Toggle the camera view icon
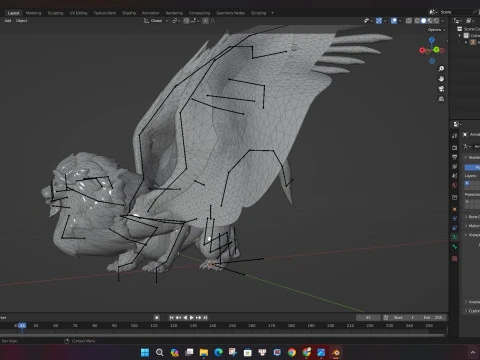 point(441,89)
